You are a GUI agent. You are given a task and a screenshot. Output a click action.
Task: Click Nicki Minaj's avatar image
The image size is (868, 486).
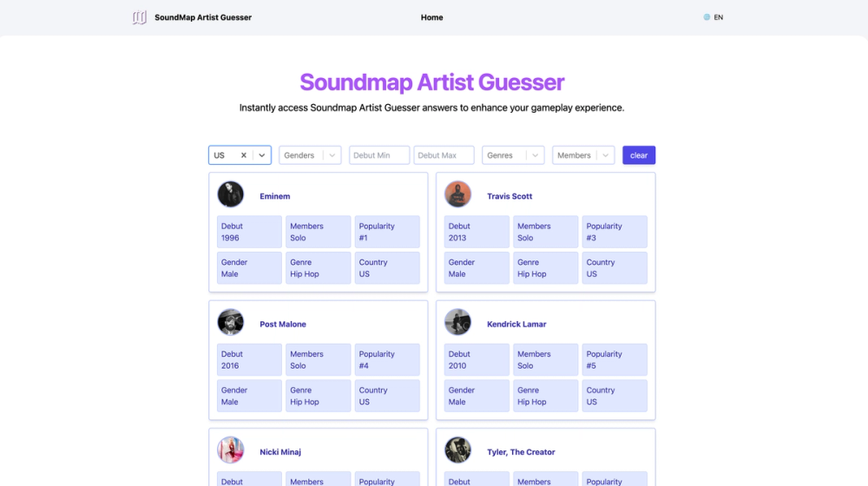tap(230, 450)
